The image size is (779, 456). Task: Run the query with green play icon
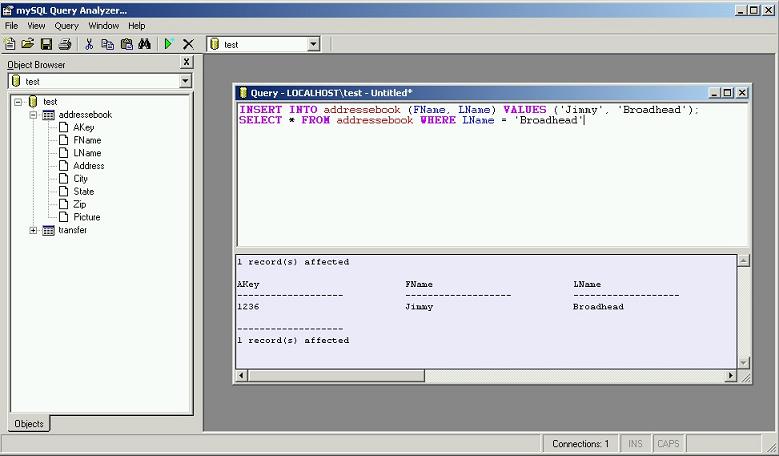pyautogui.click(x=169, y=44)
